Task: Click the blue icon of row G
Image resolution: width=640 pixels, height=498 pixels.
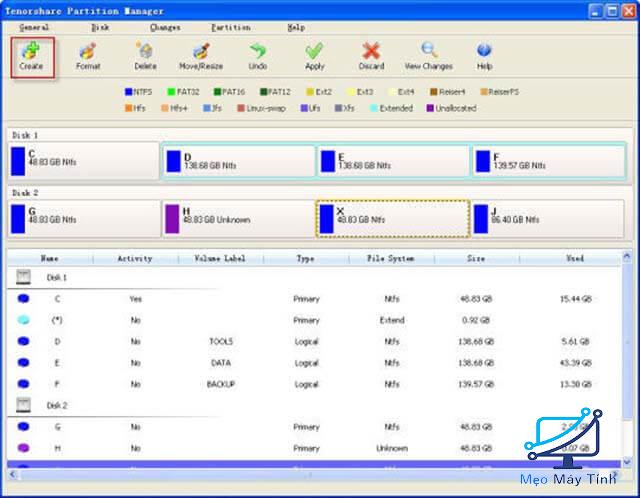Action: coord(23,427)
